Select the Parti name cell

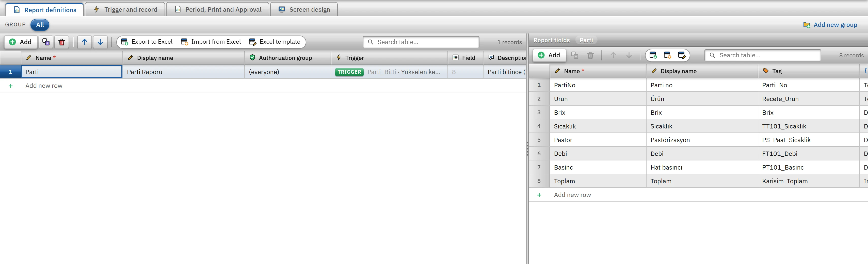point(72,72)
